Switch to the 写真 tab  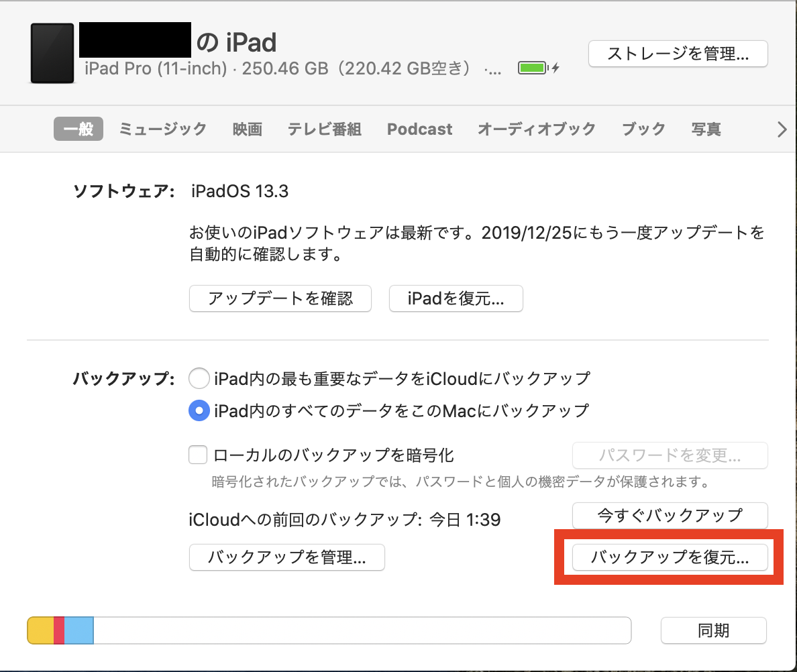click(x=706, y=129)
